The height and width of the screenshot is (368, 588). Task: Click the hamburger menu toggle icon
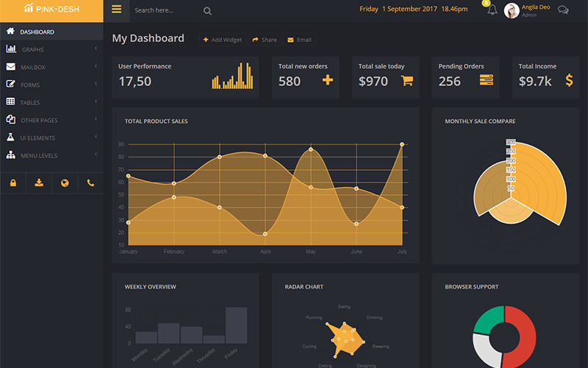116,10
